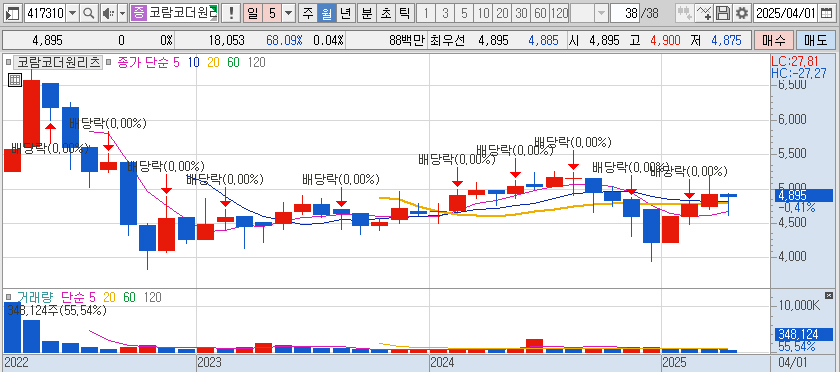Click the data grid icon in the chart
Image resolution: width=840 pixels, height=372 pixels.
point(14,80)
